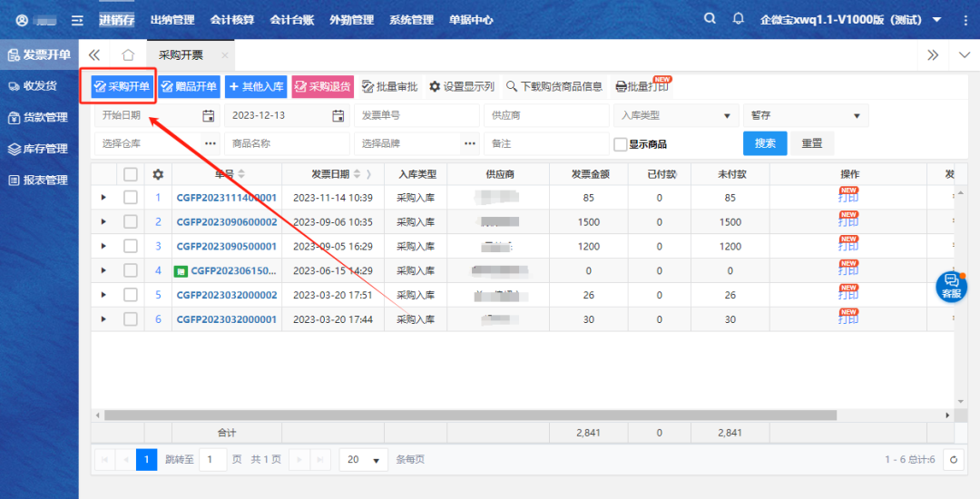Expand row 6 details triangle
Viewport: 980px width, 499px height.
coord(103,319)
